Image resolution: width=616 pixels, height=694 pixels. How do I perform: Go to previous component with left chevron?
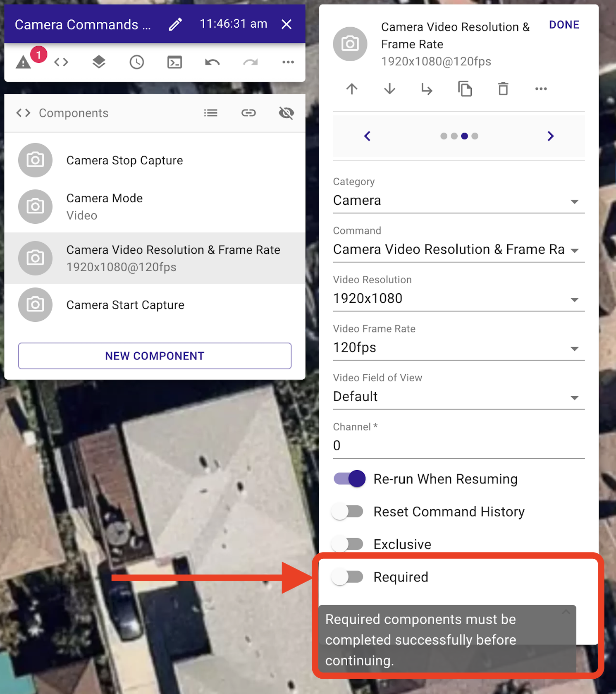tap(367, 136)
